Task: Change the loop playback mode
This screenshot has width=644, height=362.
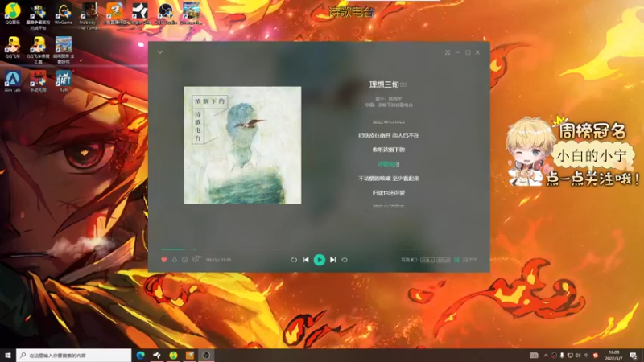Action: pyautogui.click(x=294, y=260)
